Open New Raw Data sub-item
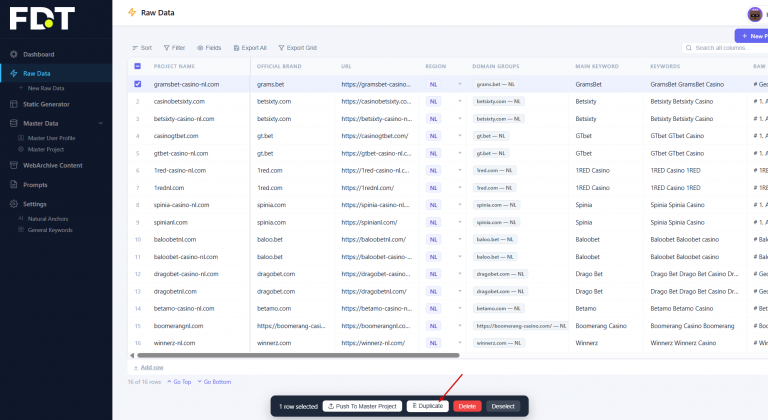The image size is (768, 420). point(46,88)
